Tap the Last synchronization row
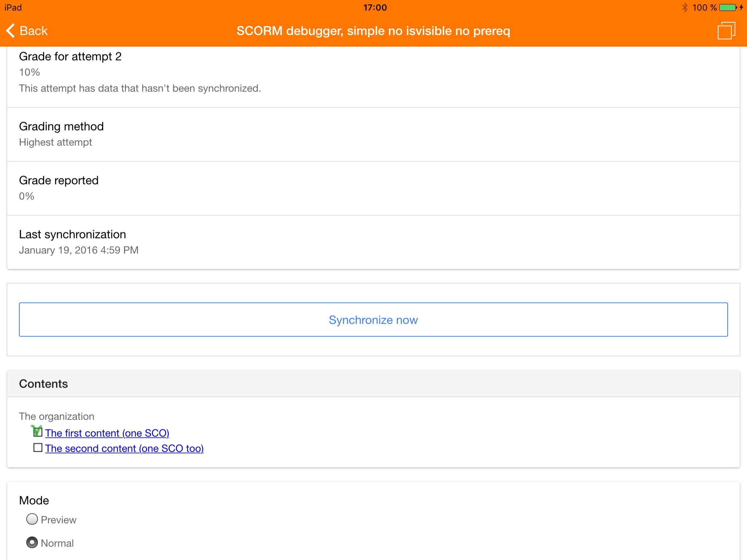The height and width of the screenshot is (560, 747). coord(373,242)
